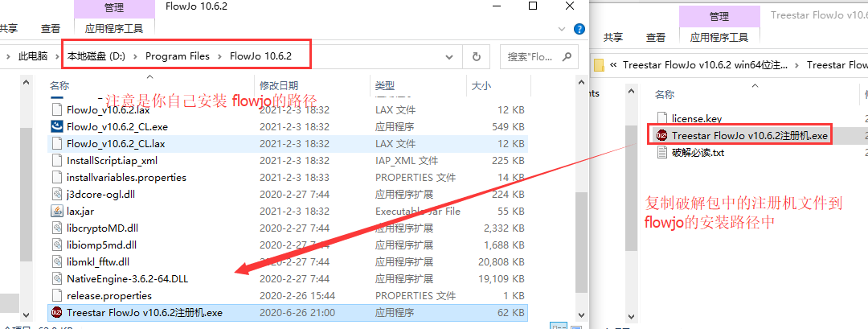Open the 应用程序工具 tab in Treestar window

tap(719, 37)
